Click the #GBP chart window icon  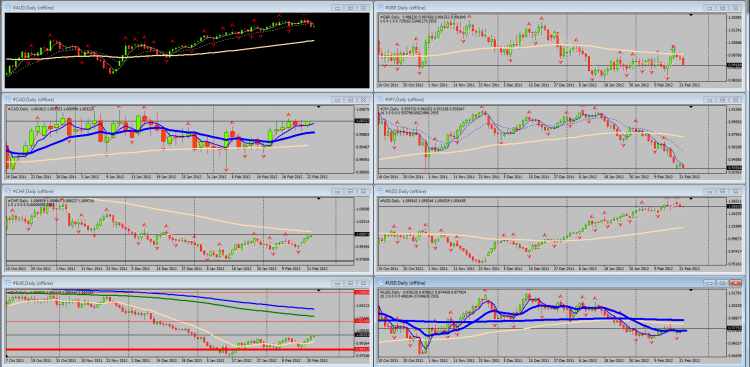[x=380, y=8]
